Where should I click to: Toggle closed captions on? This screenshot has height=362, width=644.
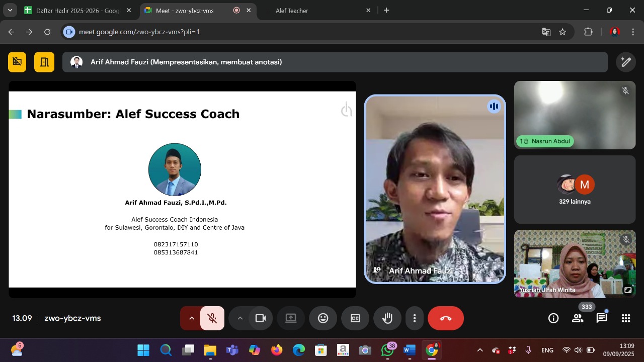point(355,318)
